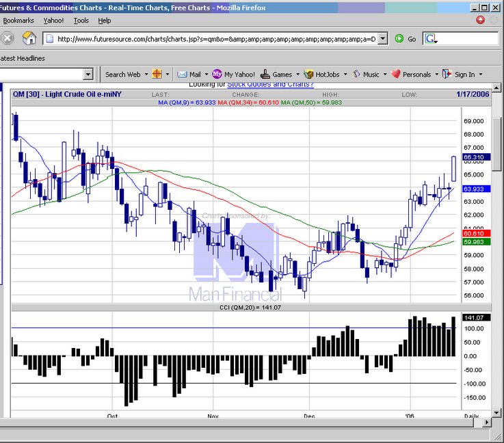This screenshot has height=443, width=504.
Task: Click the vertical scrollbar up arrow
Action: pyautogui.click(x=496, y=88)
